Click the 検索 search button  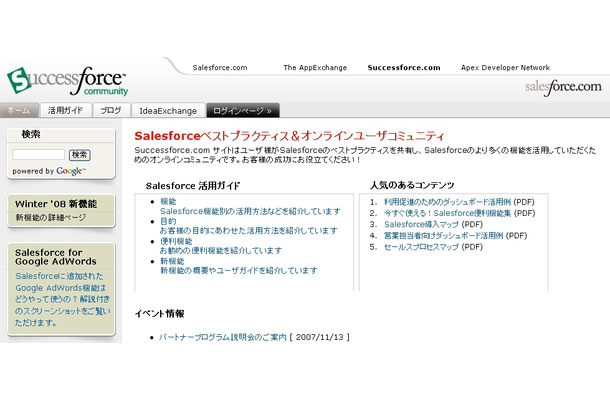tap(79, 155)
